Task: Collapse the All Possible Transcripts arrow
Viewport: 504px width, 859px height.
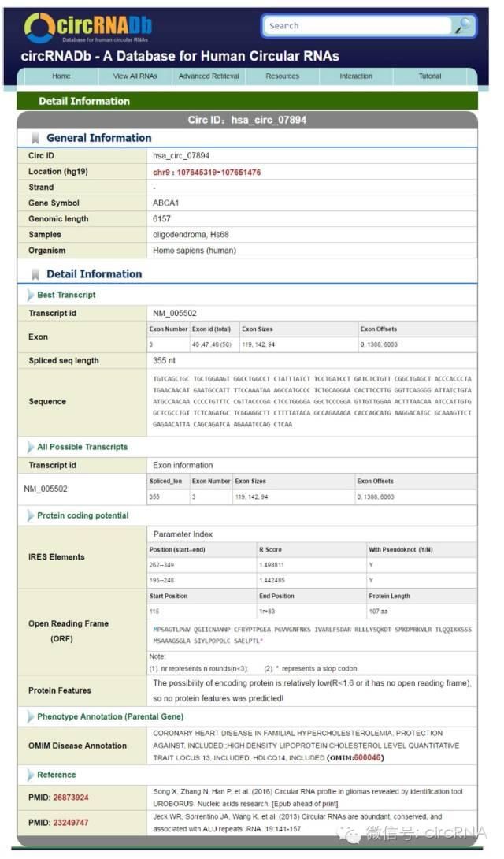Action: (x=30, y=447)
